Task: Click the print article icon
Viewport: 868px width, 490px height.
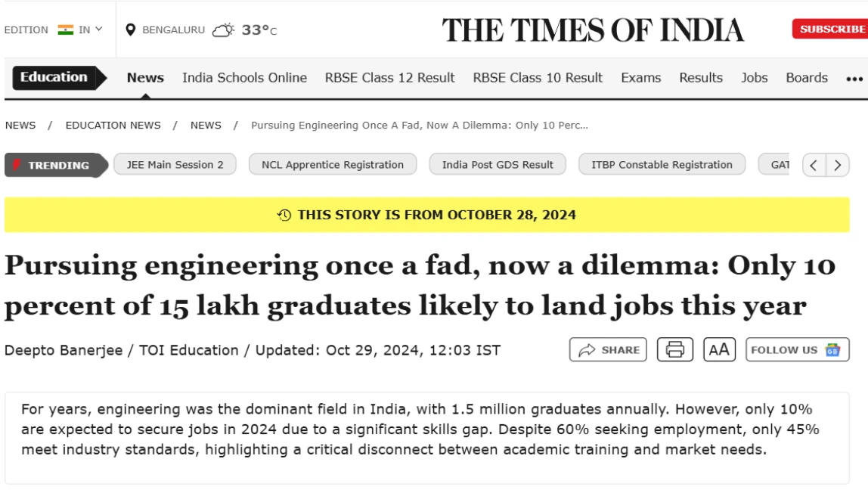Action: pos(674,350)
